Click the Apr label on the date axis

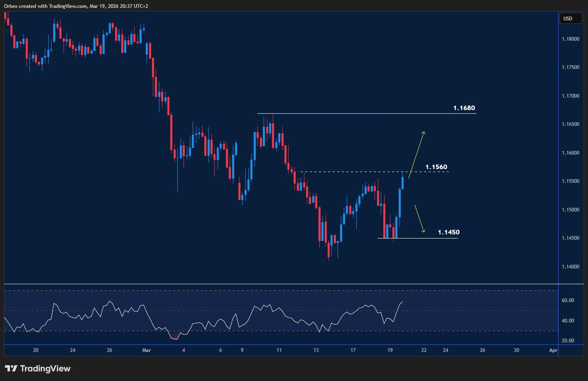click(x=553, y=350)
